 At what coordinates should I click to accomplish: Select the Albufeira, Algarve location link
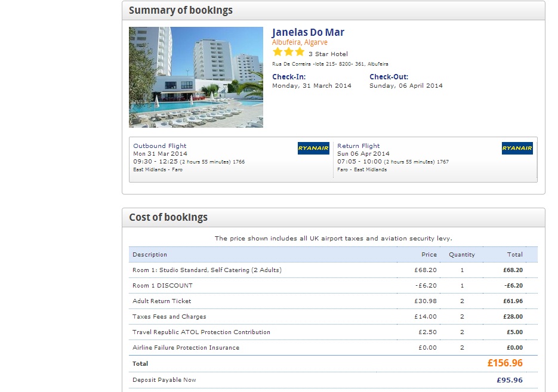tap(300, 42)
